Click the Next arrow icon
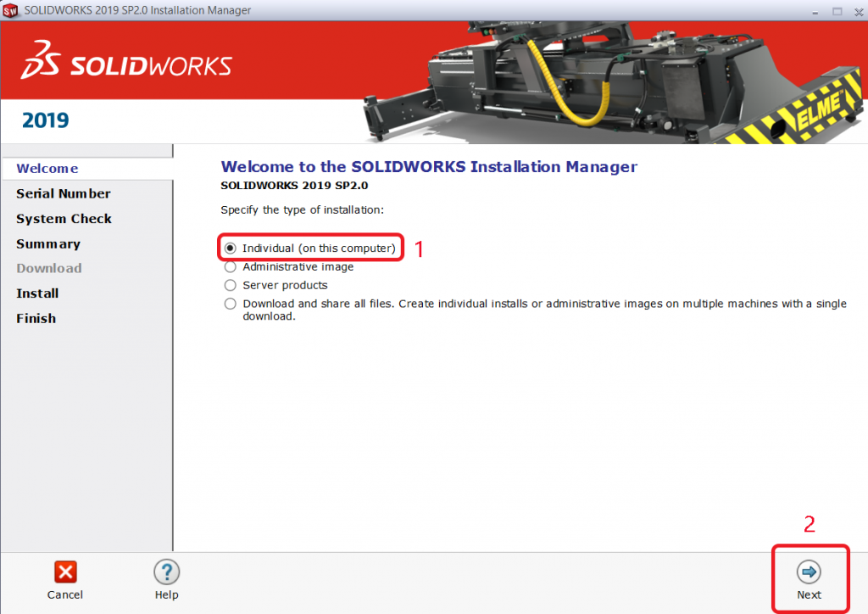868x614 pixels. (809, 572)
